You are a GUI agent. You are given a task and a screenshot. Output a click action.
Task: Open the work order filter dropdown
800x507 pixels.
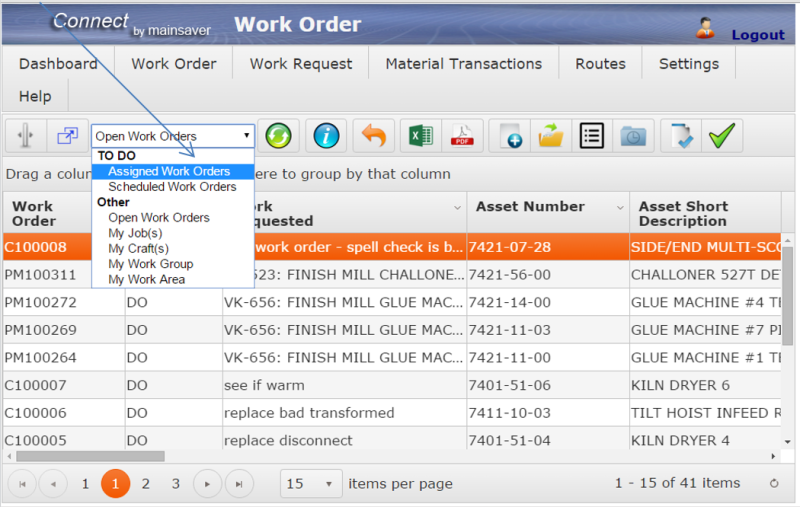[173, 136]
